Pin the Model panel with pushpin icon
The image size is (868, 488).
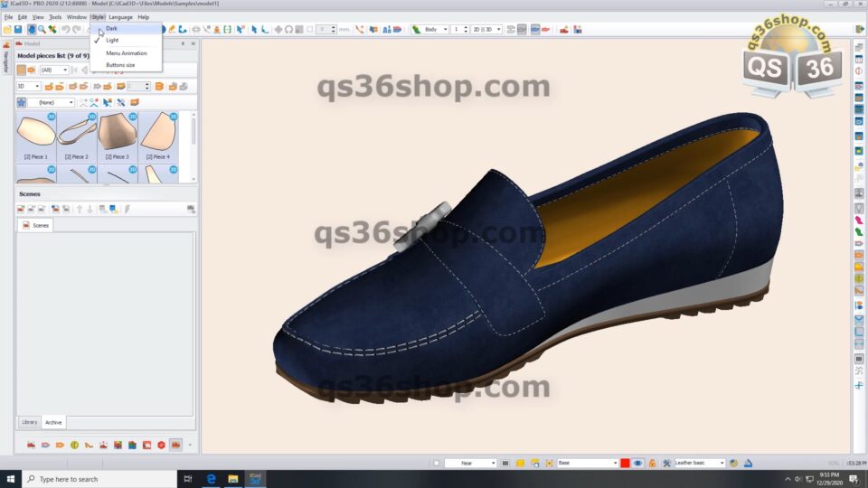[x=183, y=43]
